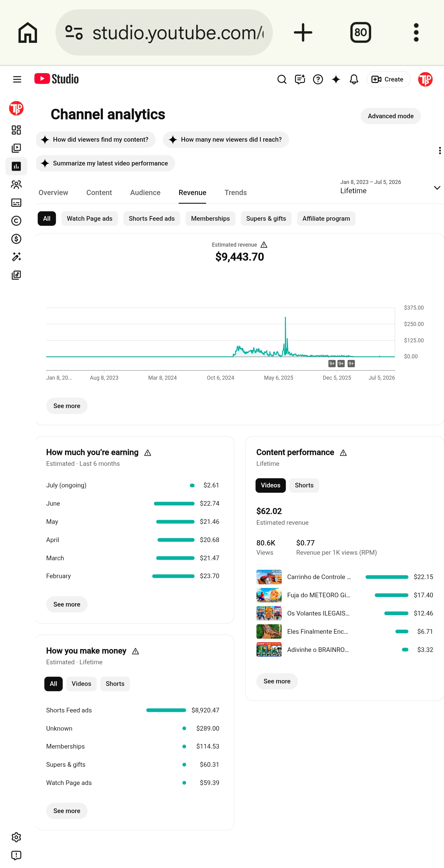Filter How you make money by Videos
Image resolution: width=444 pixels, height=868 pixels.
81,684
